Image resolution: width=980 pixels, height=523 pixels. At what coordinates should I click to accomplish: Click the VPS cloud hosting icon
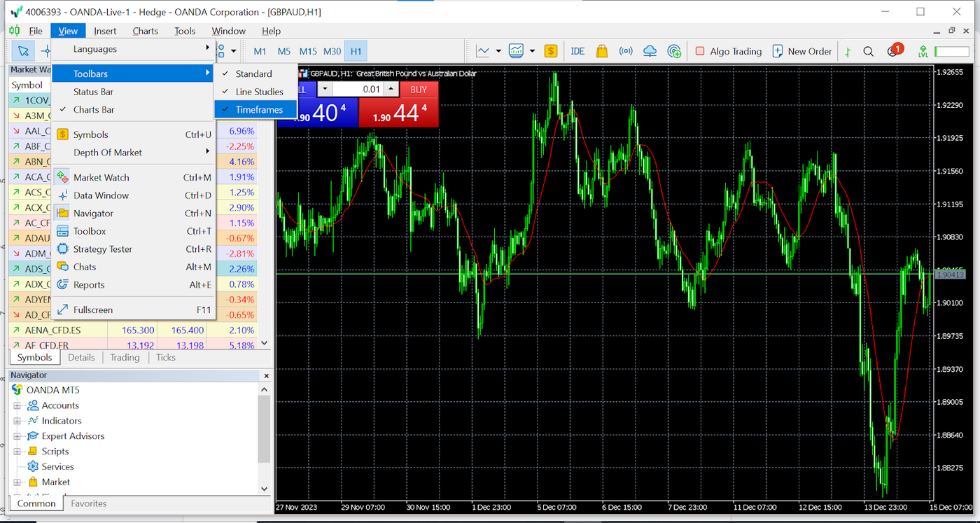(x=650, y=51)
